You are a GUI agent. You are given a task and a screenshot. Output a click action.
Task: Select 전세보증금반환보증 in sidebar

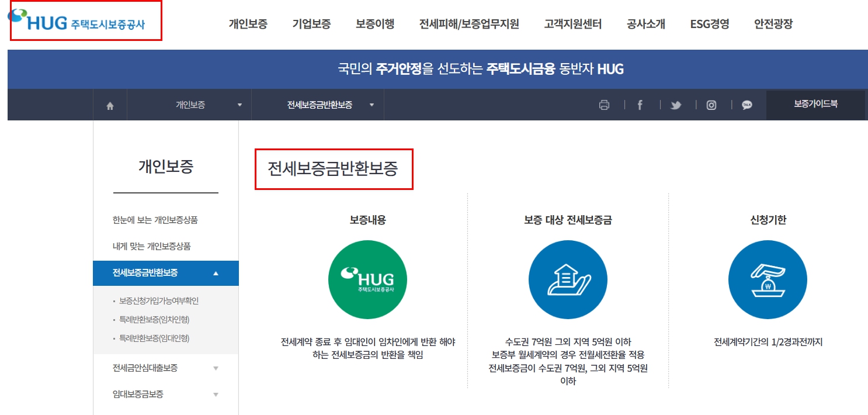166,273
